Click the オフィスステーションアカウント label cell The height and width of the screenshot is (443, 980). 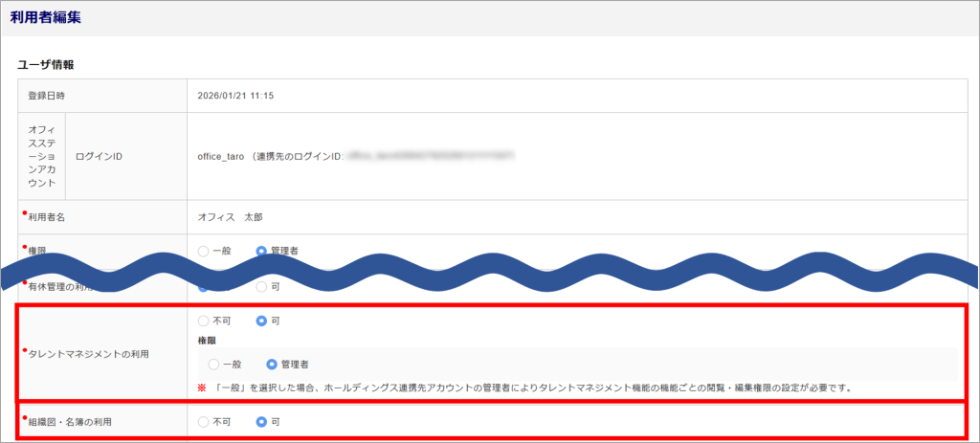42,156
